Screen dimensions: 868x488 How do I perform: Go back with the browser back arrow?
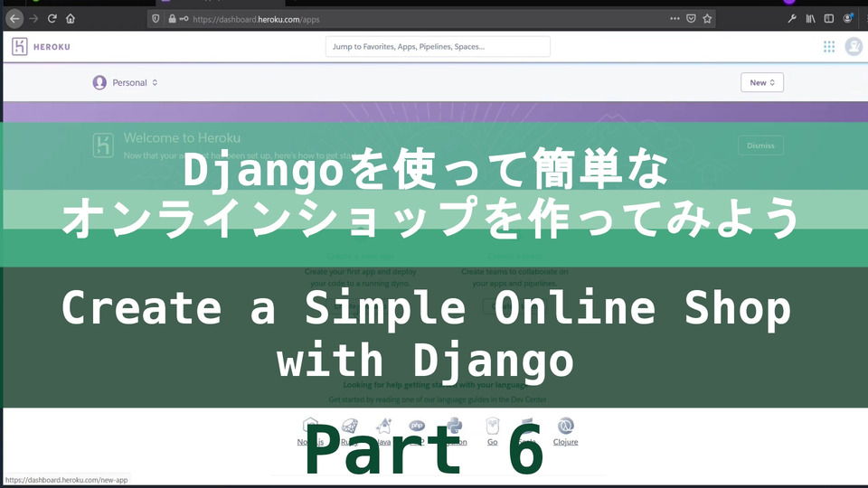click(14, 19)
